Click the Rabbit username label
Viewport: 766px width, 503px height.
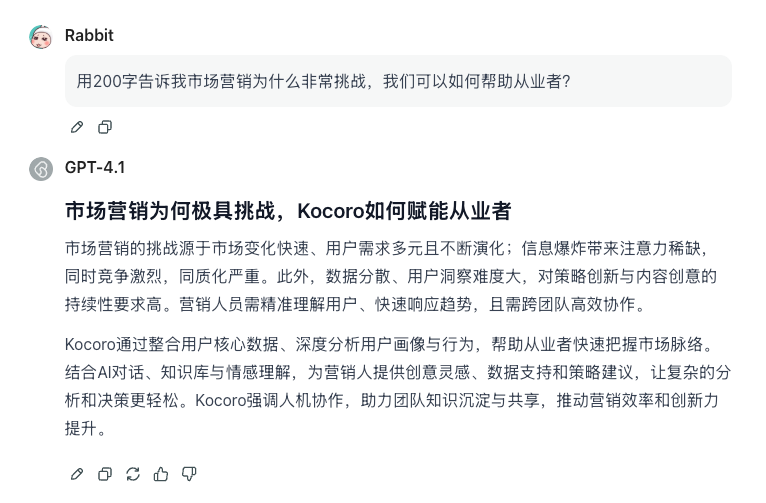coord(89,36)
